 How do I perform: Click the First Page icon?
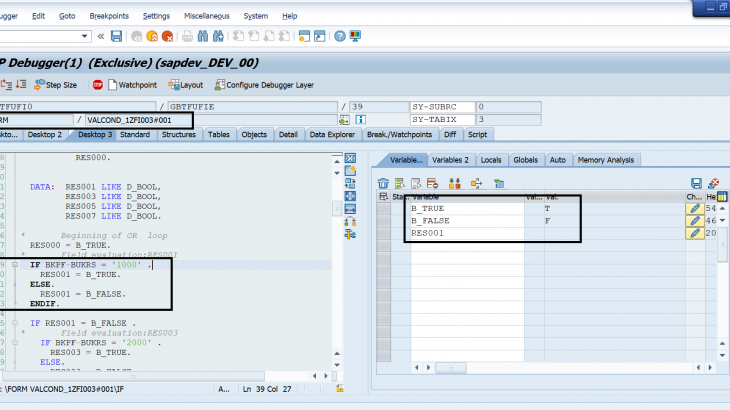[x=238, y=36]
